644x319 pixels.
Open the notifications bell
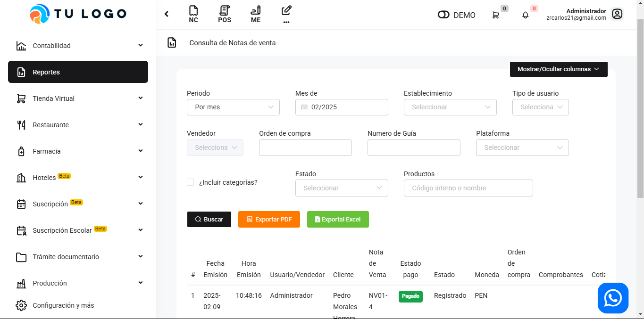click(525, 15)
